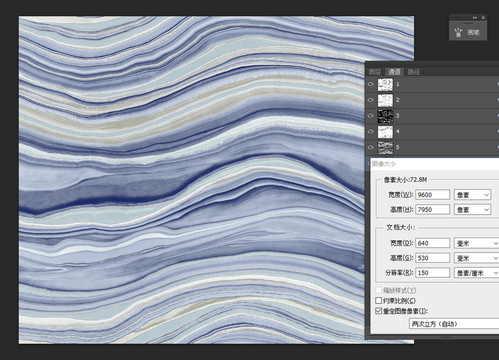Open 像素/厘米 resolution unit dropdown
The image size is (499, 360).
(477, 273)
